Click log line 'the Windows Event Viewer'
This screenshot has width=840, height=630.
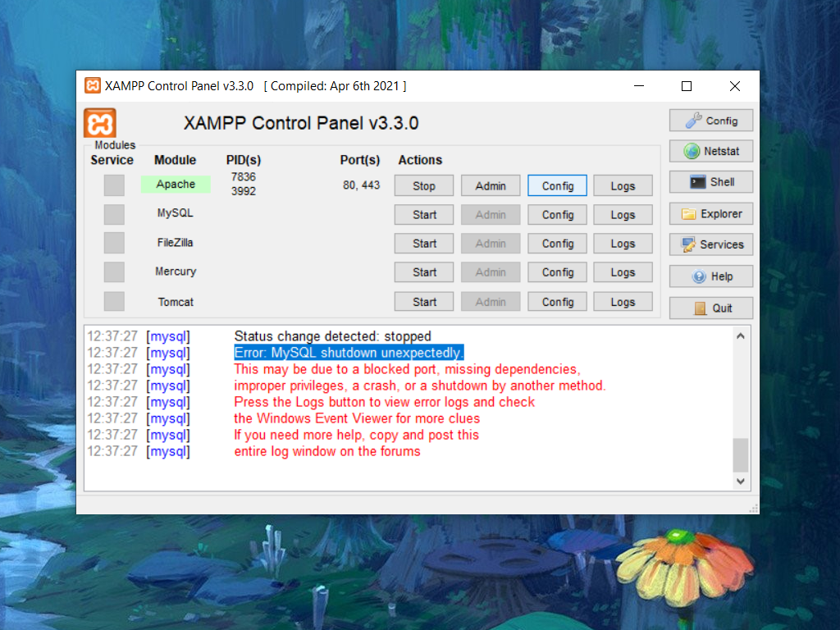pos(357,418)
